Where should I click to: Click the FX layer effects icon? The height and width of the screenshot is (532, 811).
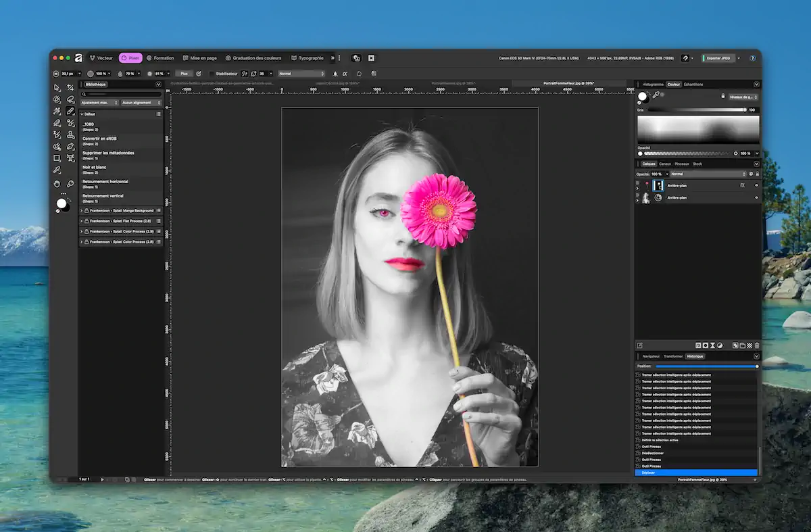[698, 345]
